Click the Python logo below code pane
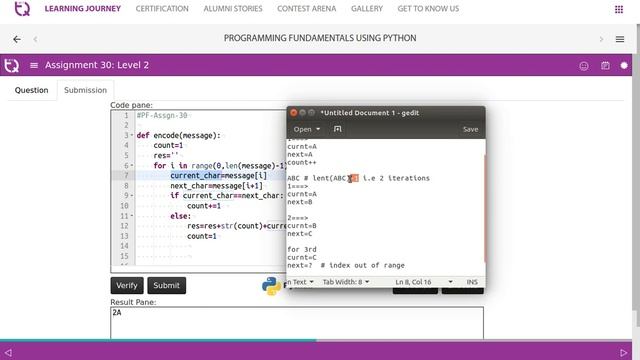 [x=271, y=286]
